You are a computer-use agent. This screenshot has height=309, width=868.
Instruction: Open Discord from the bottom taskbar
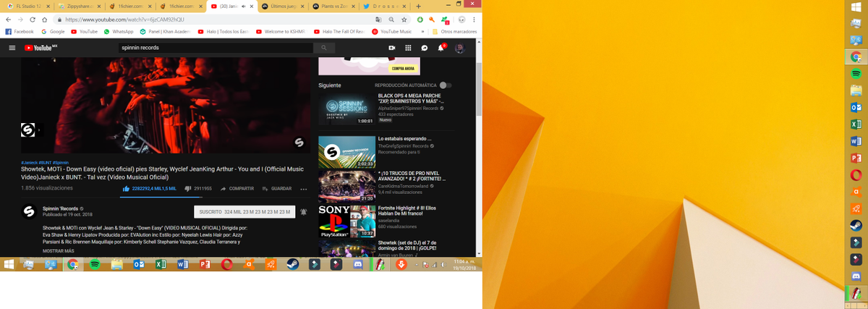tap(357, 265)
